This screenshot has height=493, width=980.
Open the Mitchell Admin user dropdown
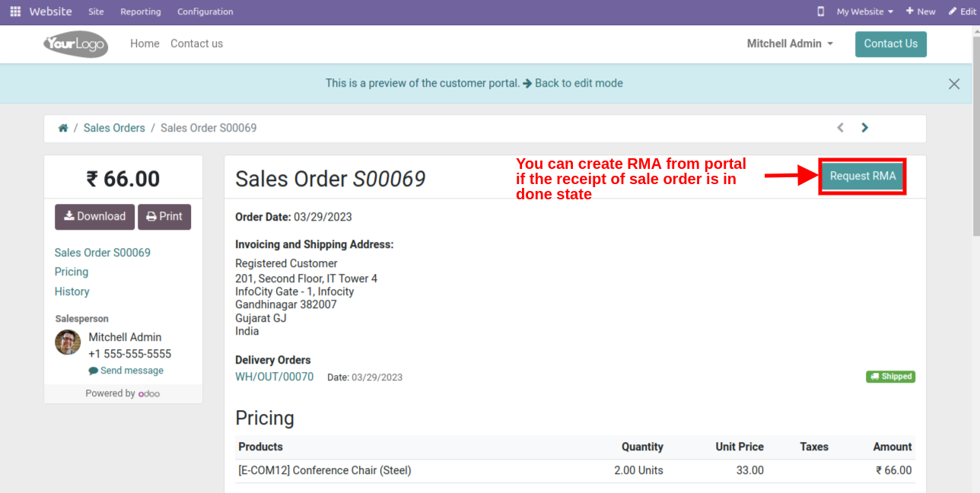[x=789, y=44]
